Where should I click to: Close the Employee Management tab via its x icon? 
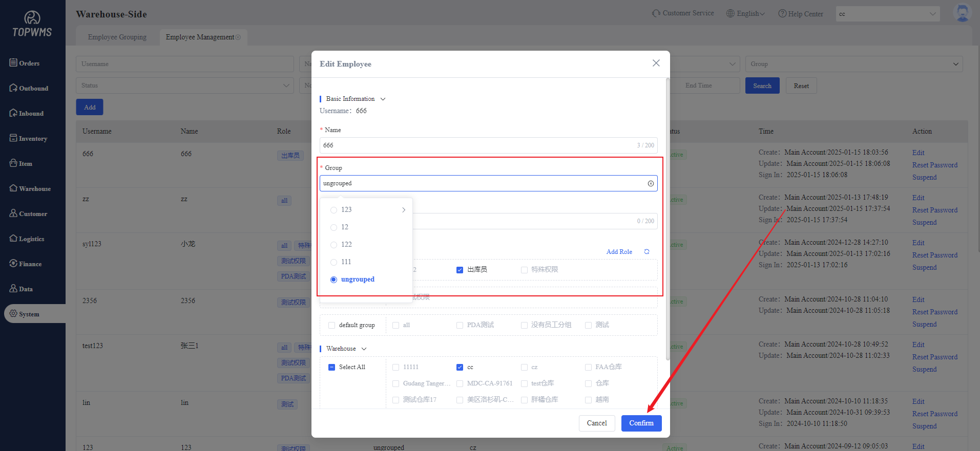238,37
